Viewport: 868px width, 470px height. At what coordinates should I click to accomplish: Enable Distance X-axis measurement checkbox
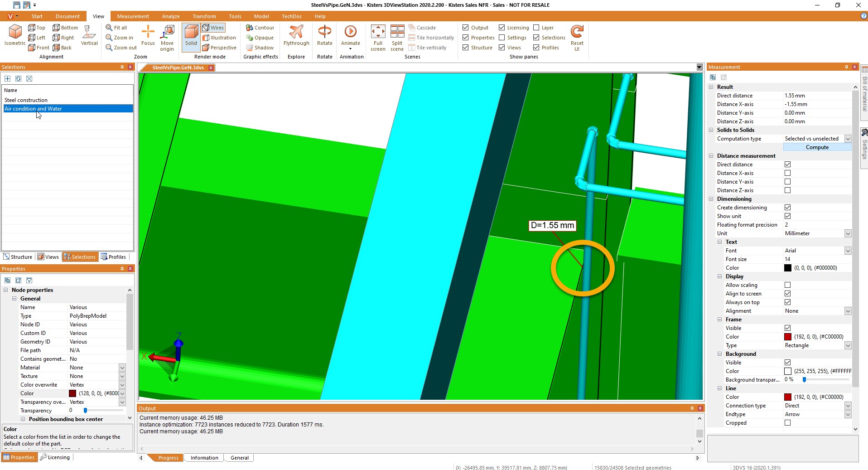point(787,173)
